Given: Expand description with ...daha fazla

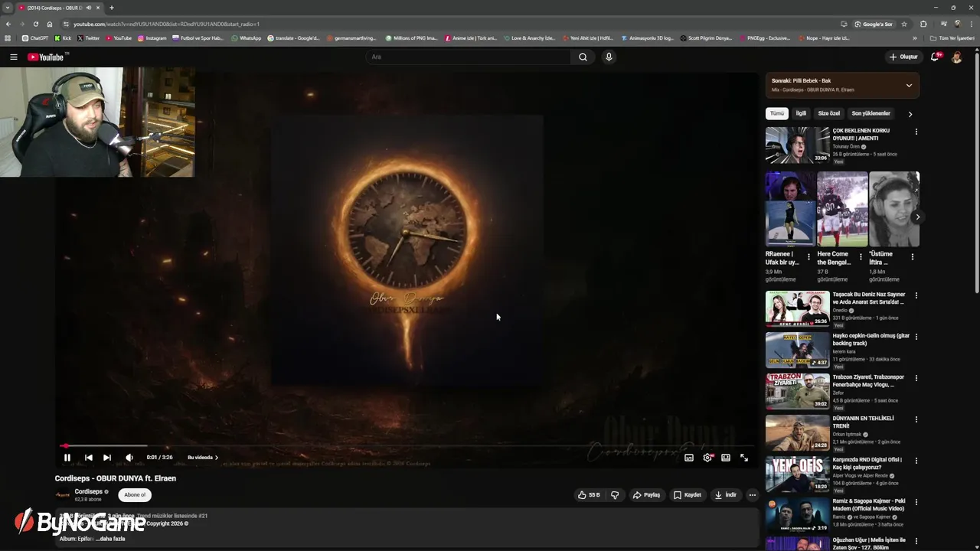Looking at the screenshot, I should [110, 539].
